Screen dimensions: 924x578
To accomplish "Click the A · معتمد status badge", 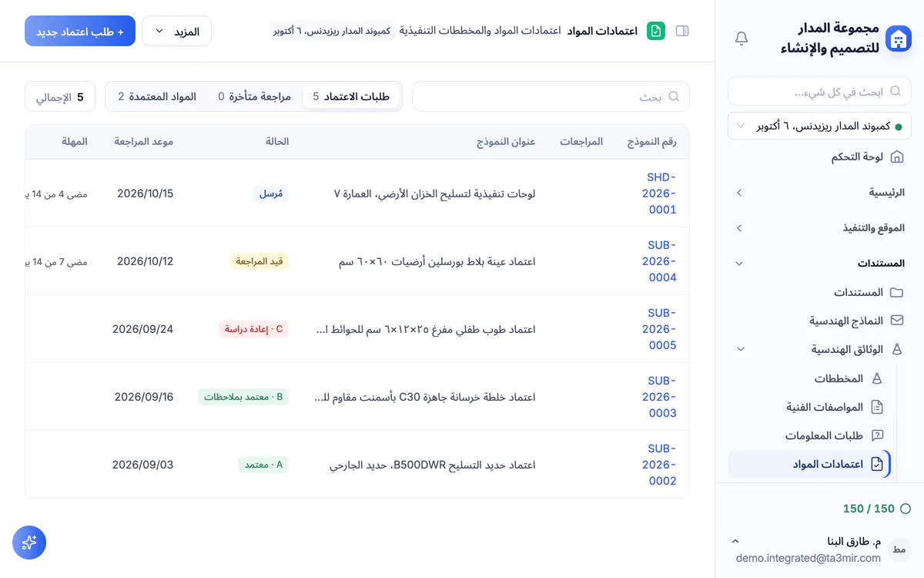I will point(263,465).
